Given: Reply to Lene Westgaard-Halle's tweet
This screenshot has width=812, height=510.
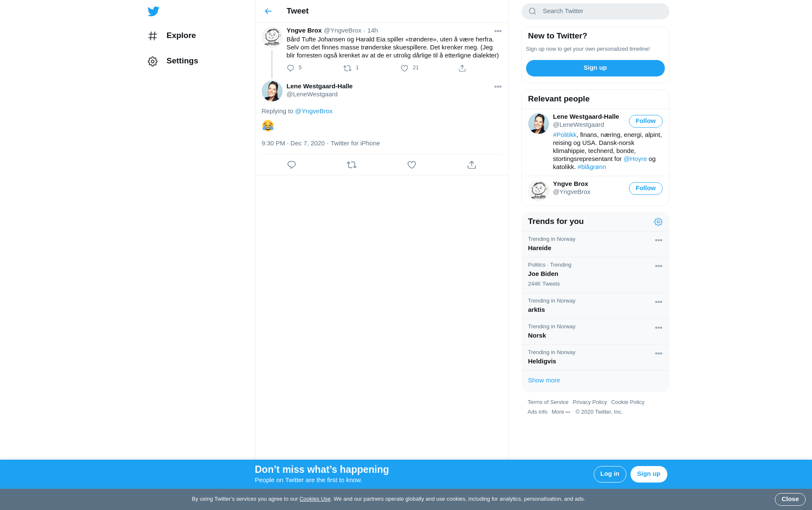Looking at the screenshot, I should pyautogui.click(x=291, y=165).
